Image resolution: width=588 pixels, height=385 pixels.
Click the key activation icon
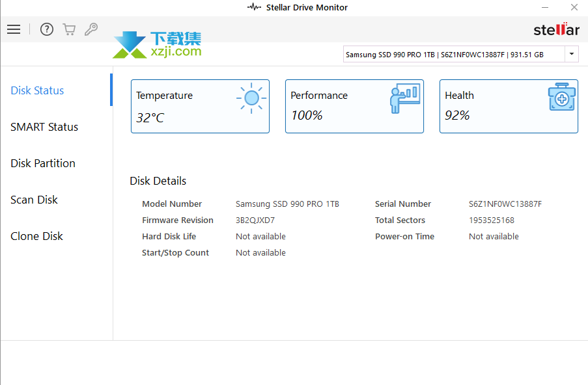[91, 29]
